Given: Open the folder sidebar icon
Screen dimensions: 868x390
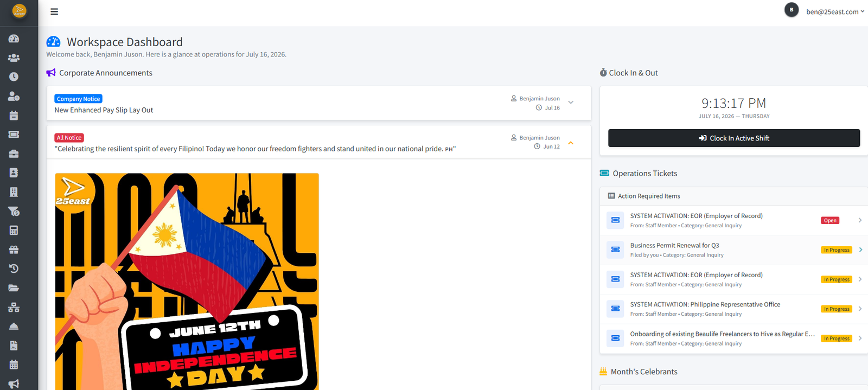Looking at the screenshot, I should 14,288.
